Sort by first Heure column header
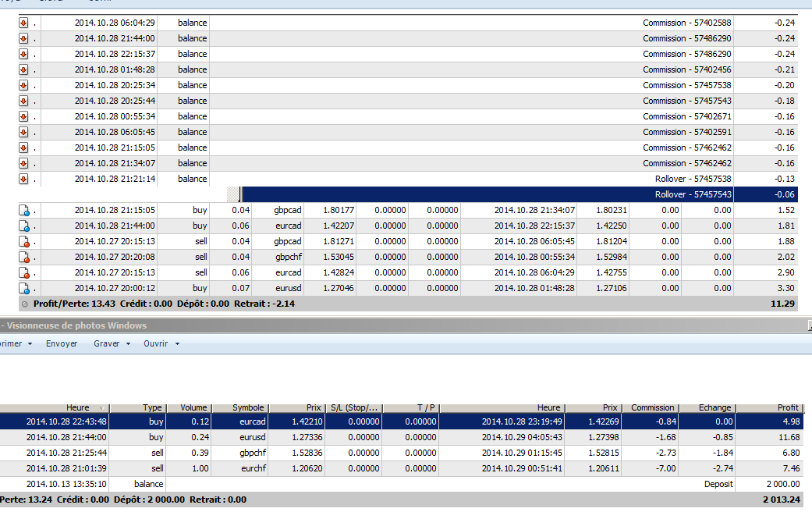812x512 pixels. 77,407
